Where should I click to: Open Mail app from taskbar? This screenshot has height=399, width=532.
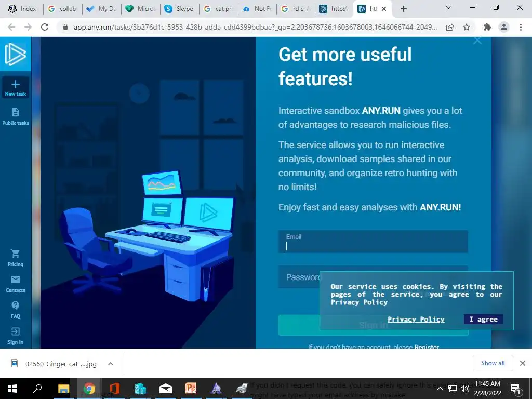[x=166, y=389]
